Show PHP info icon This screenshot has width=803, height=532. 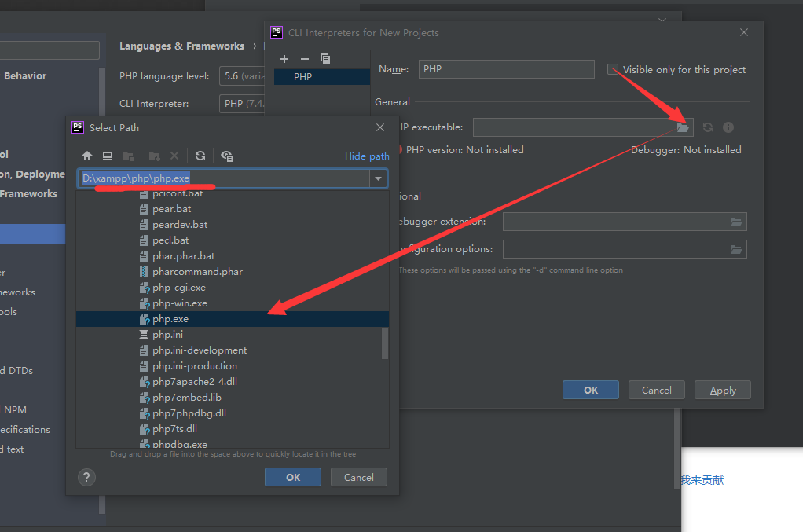coord(728,127)
